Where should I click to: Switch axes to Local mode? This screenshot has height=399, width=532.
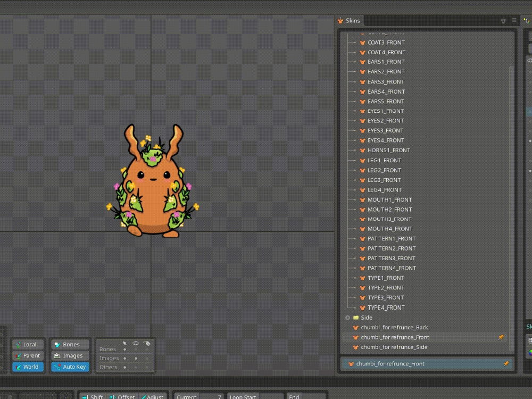click(28, 344)
